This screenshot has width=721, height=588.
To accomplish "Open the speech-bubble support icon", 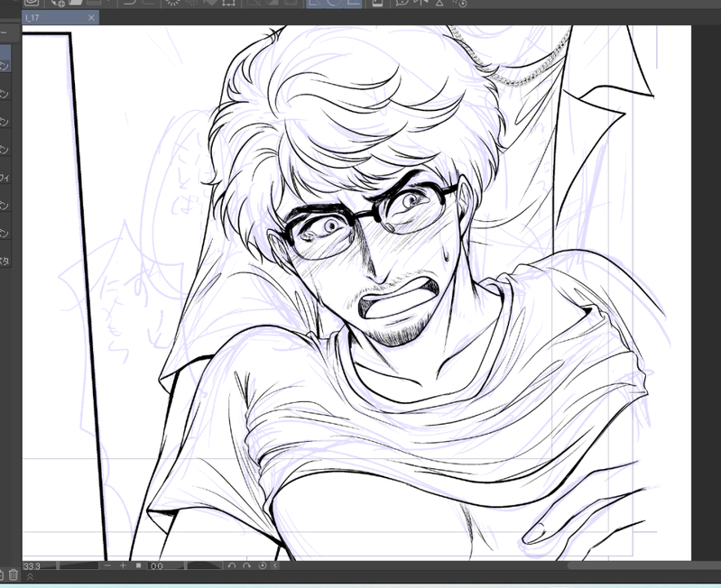I will 402,3.
